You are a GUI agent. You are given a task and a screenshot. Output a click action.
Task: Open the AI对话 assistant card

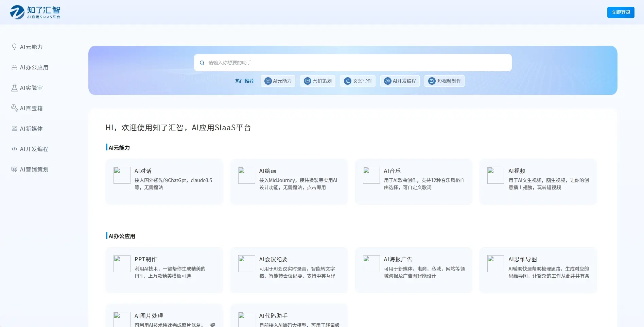[164, 181]
